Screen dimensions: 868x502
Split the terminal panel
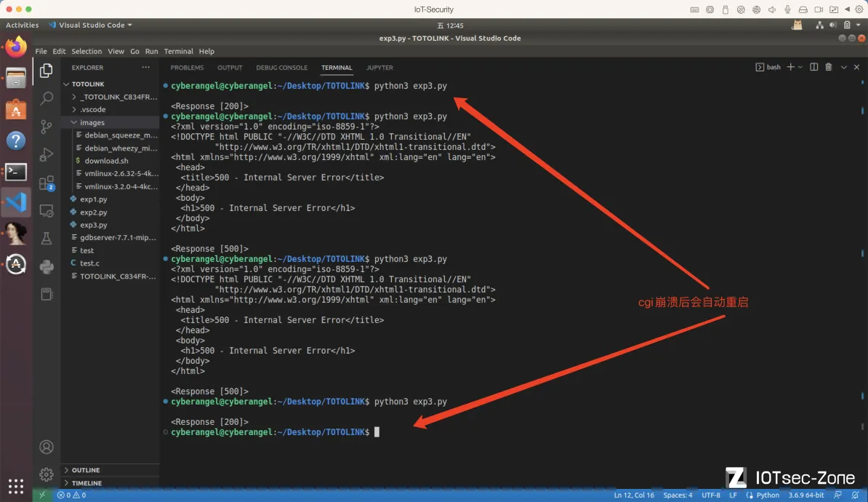point(813,67)
